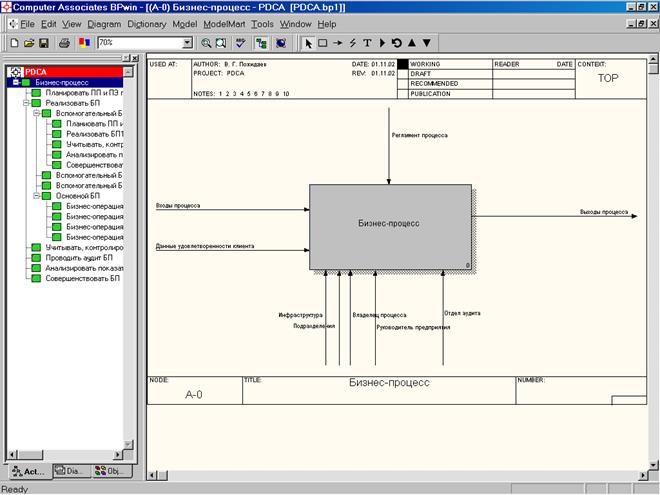Open the Spell check tool
Viewport: 660px width, 495px height.
pos(240,43)
